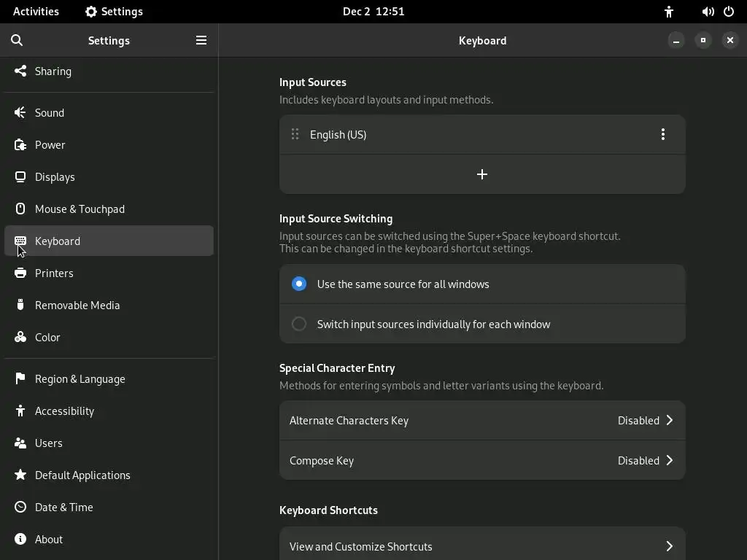Open the accessibility icon in top bar

(669, 12)
